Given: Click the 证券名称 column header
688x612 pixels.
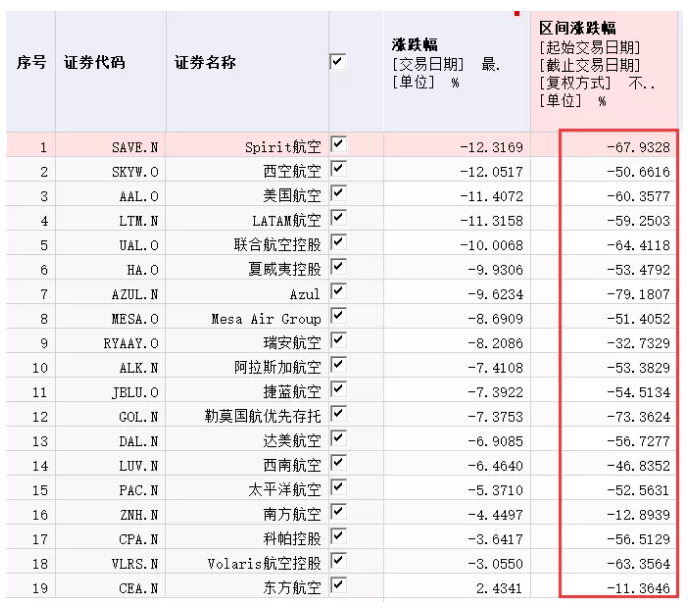Looking at the screenshot, I should pyautogui.click(x=205, y=63).
